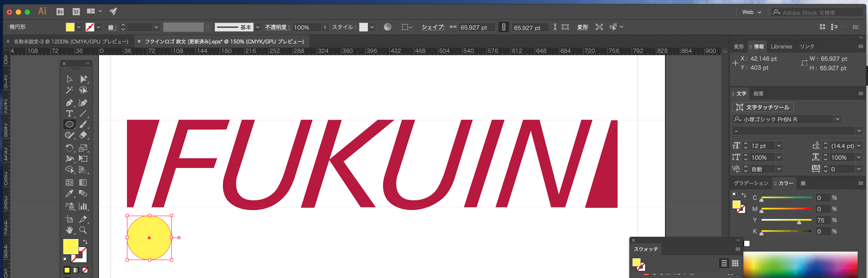Select the Eraser tool
The image size is (868, 278).
tap(83, 135)
